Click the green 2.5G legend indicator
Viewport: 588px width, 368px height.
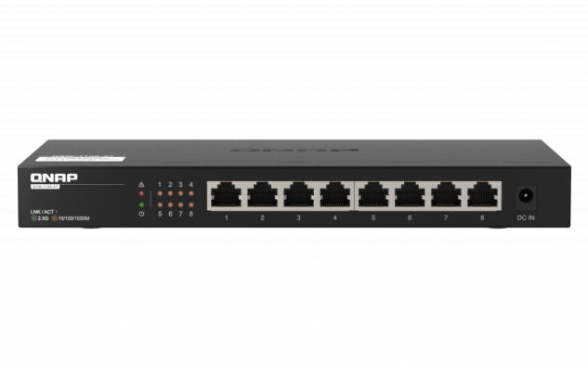[x=33, y=218]
